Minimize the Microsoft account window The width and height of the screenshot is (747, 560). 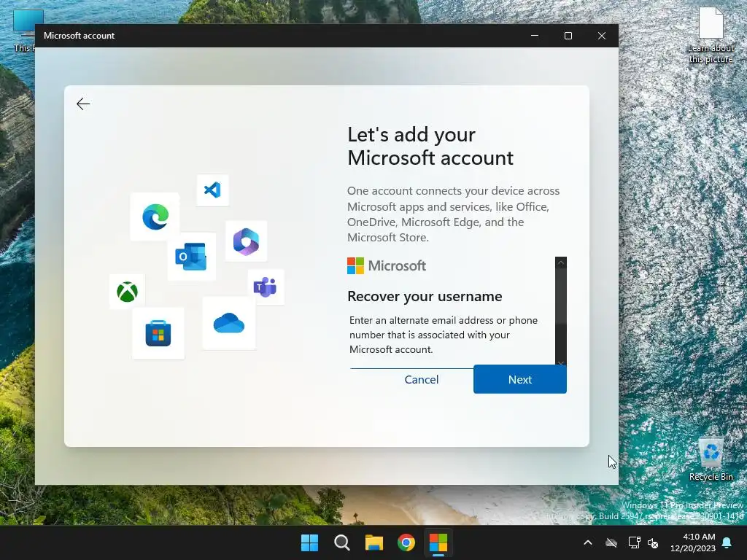pyautogui.click(x=535, y=36)
